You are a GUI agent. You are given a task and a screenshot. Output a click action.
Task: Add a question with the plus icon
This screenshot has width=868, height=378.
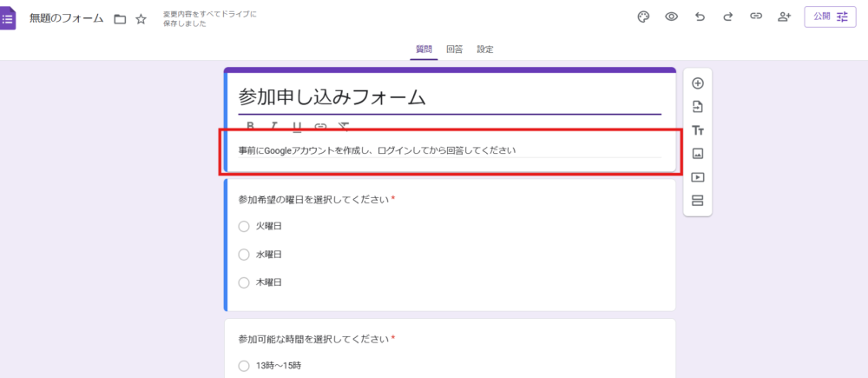coord(697,83)
